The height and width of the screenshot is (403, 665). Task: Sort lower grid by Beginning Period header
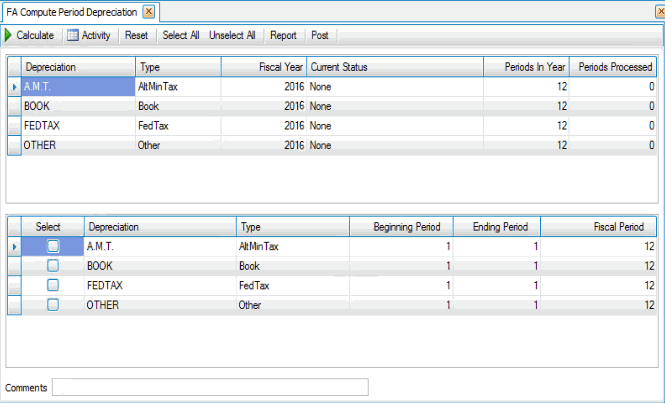pos(398,227)
